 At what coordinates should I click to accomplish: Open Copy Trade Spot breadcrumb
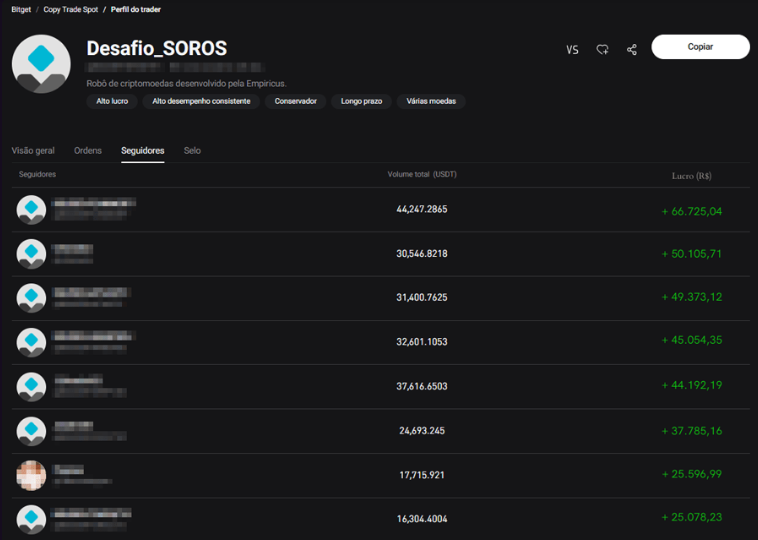[x=69, y=9]
